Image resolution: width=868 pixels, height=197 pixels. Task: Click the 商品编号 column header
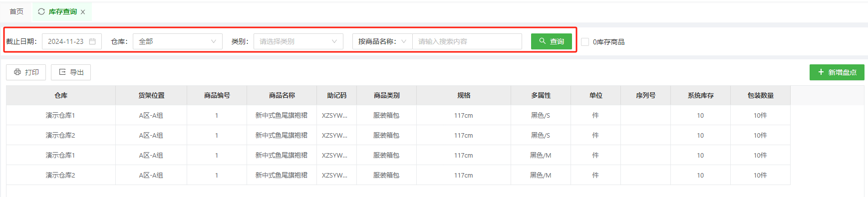click(217, 95)
